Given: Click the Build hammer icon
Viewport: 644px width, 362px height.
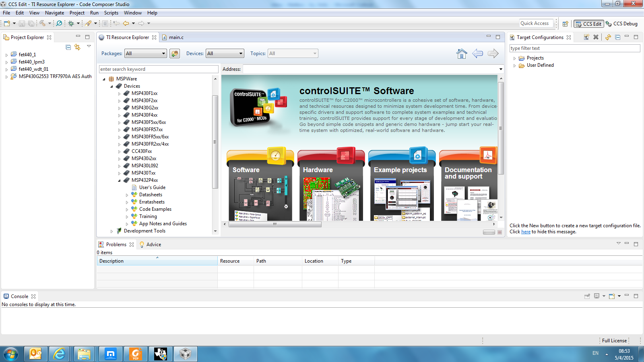Looking at the screenshot, I should click(x=42, y=23).
